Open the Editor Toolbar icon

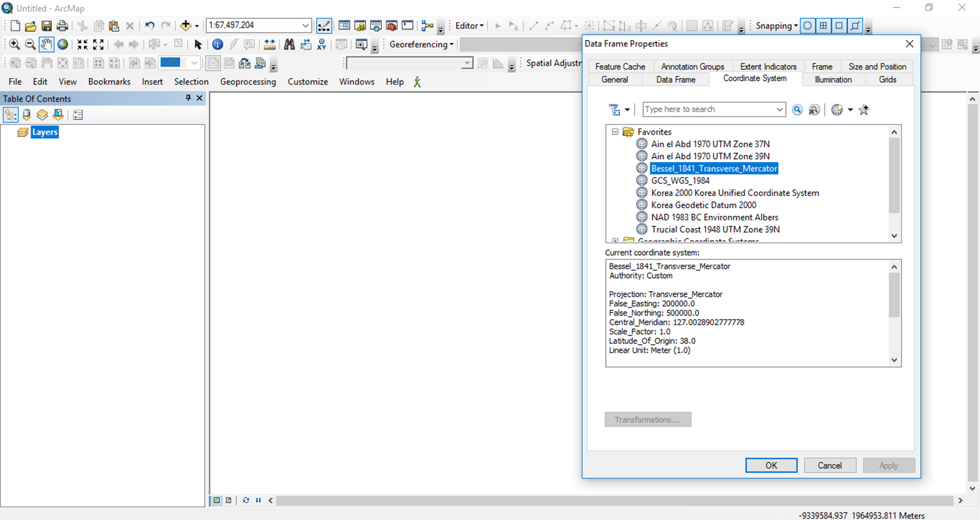coord(324,25)
